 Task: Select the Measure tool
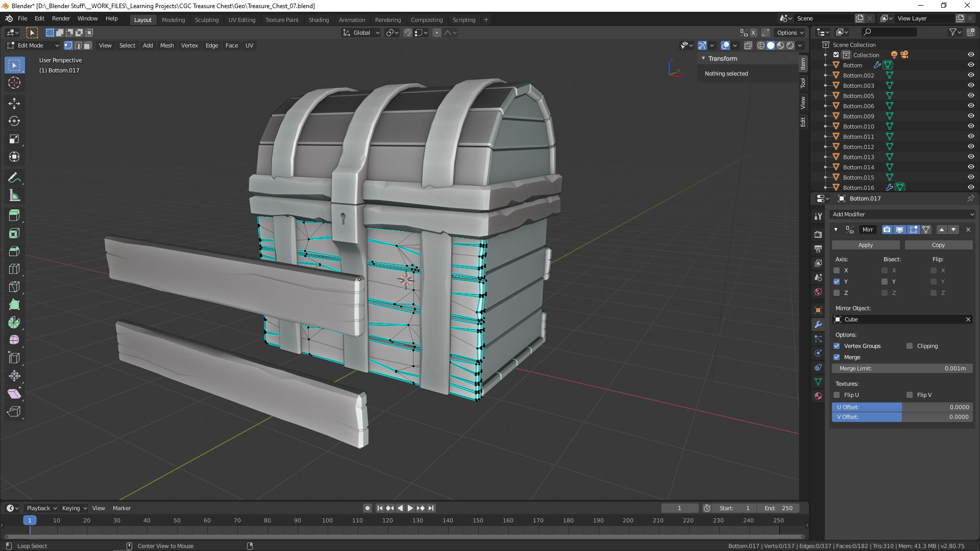[14, 196]
